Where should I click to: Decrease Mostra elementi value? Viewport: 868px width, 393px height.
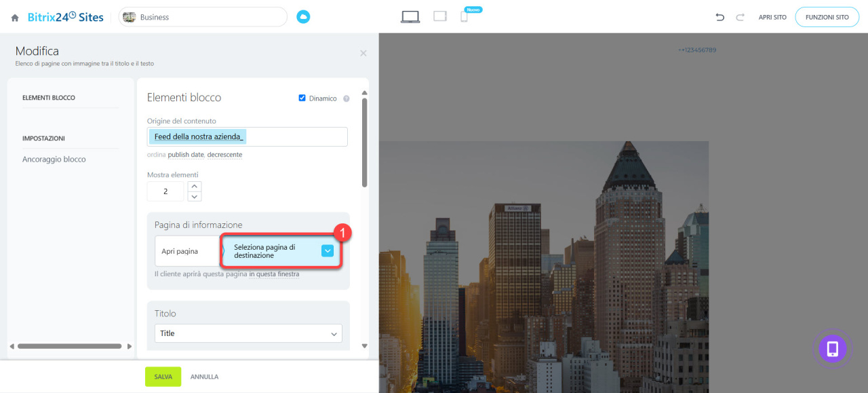pyautogui.click(x=195, y=197)
